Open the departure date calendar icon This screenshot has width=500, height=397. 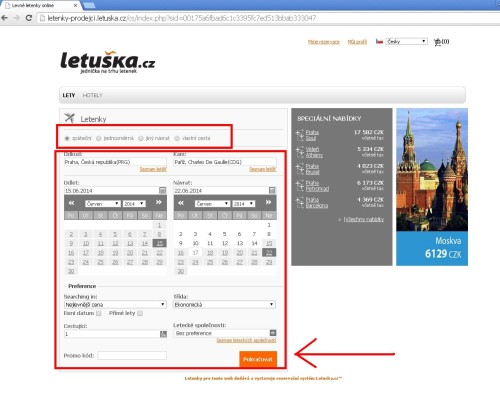pyautogui.click(x=162, y=190)
